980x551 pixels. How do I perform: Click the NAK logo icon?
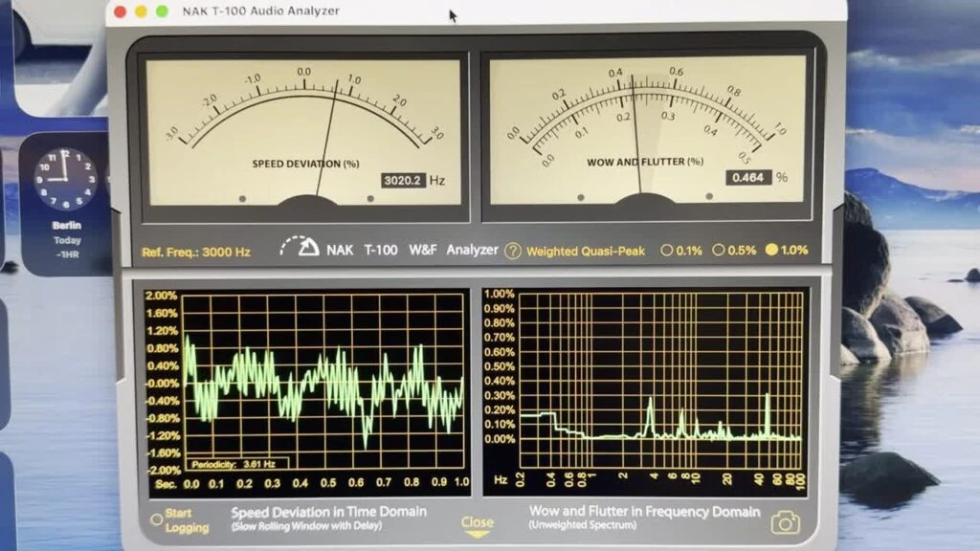tap(300, 248)
